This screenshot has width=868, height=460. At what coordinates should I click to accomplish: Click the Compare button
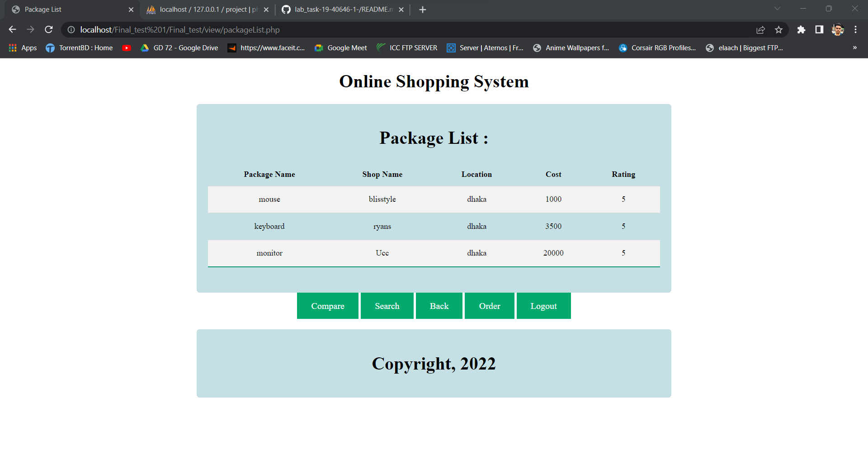pyautogui.click(x=327, y=306)
